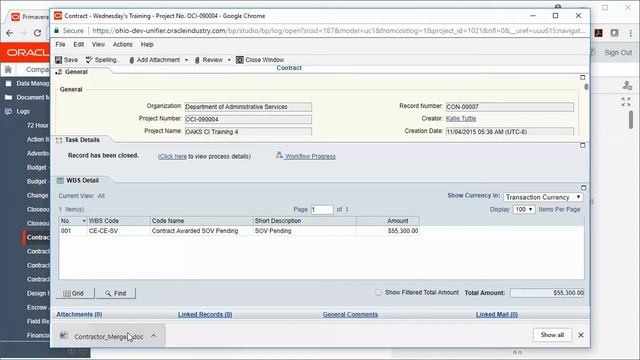Click the Record Number field CON-00007
The image size is (640, 360).
click(509, 107)
